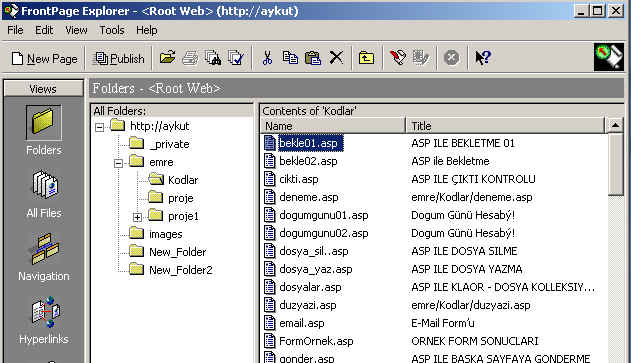
Task: Click the Show Image Editor icon
Action: point(421,58)
